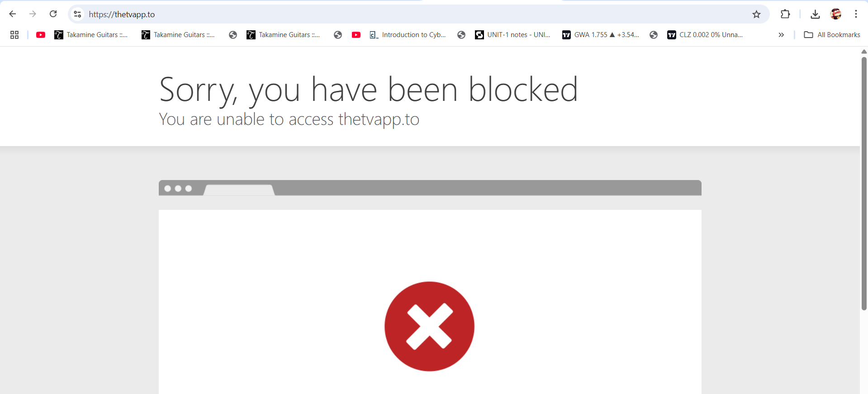
Task: Click the vertical page scrollbar
Action: pos(864,183)
